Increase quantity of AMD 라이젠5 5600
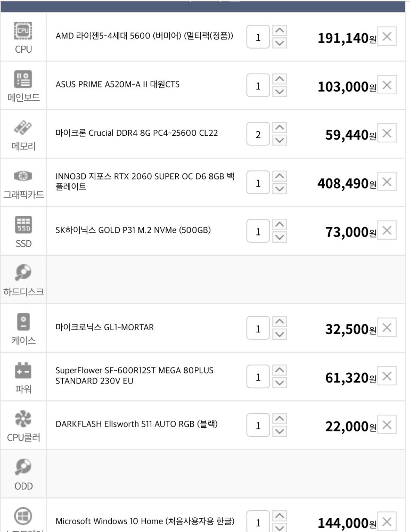This screenshot has height=532, width=410. click(280, 30)
